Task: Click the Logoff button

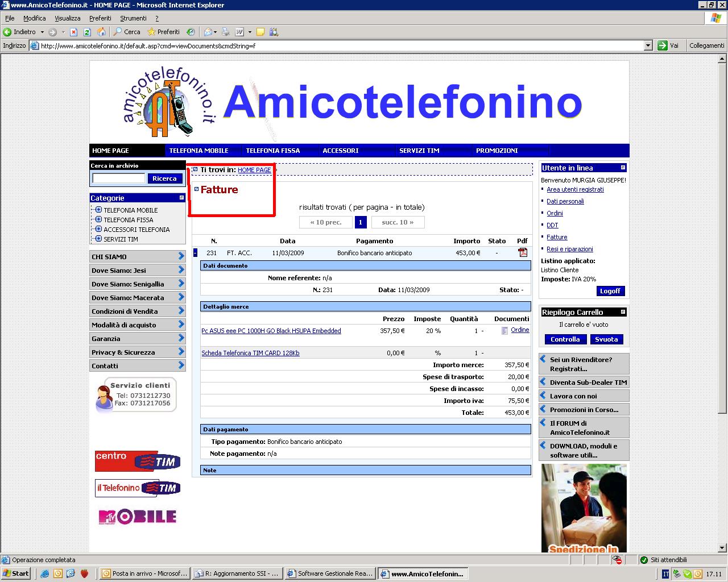Action: (x=610, y=291)
